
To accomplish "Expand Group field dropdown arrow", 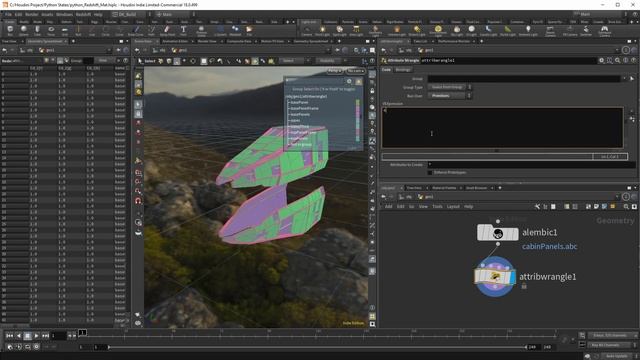I will (x=624, y=78).
